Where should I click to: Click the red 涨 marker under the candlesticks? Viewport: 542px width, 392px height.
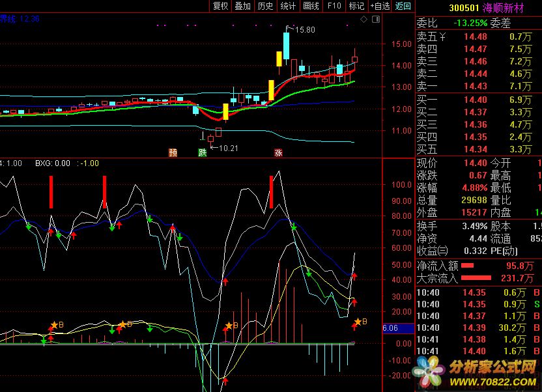click(278, 153)
